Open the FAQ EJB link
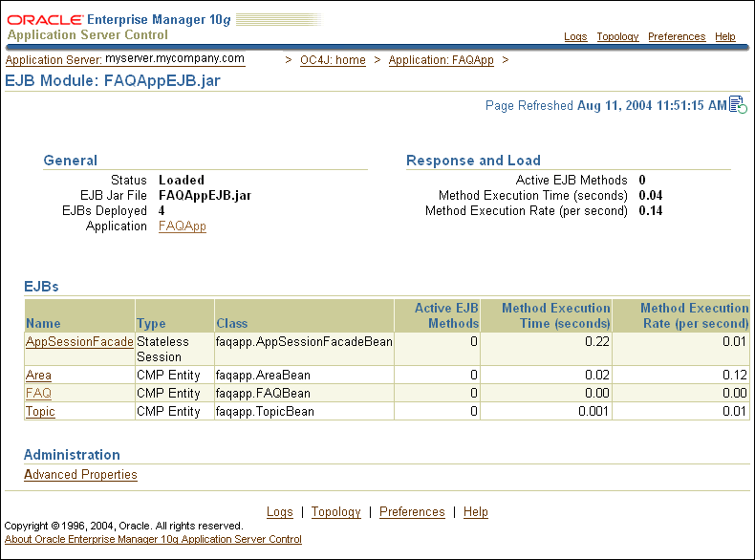Screen dimensions: 755x560 (x=38, y=394)
